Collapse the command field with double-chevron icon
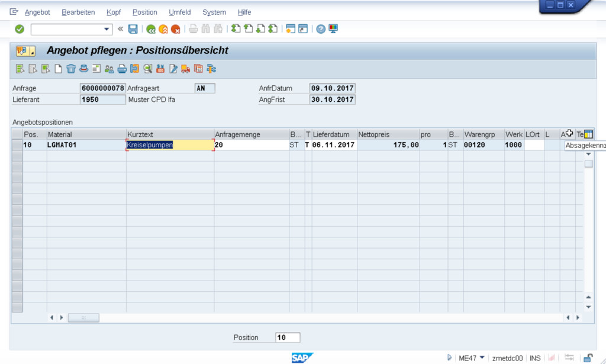Screen dimensions: 606x364 pos(120,29)
